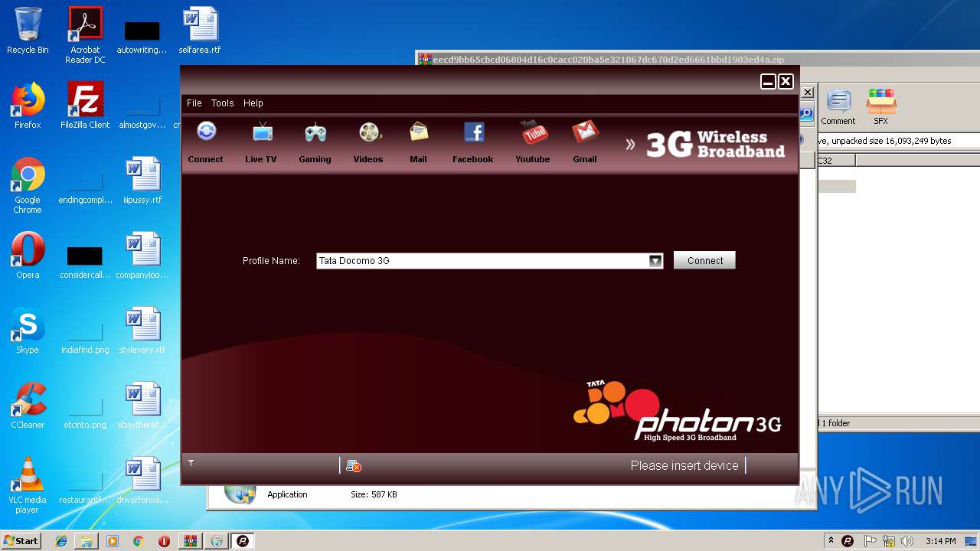Image resolution: width=980 pixels, height=551 pixels.
Task: Click the Comment button in WinRAR window
Action: click(x=838, y=107)
